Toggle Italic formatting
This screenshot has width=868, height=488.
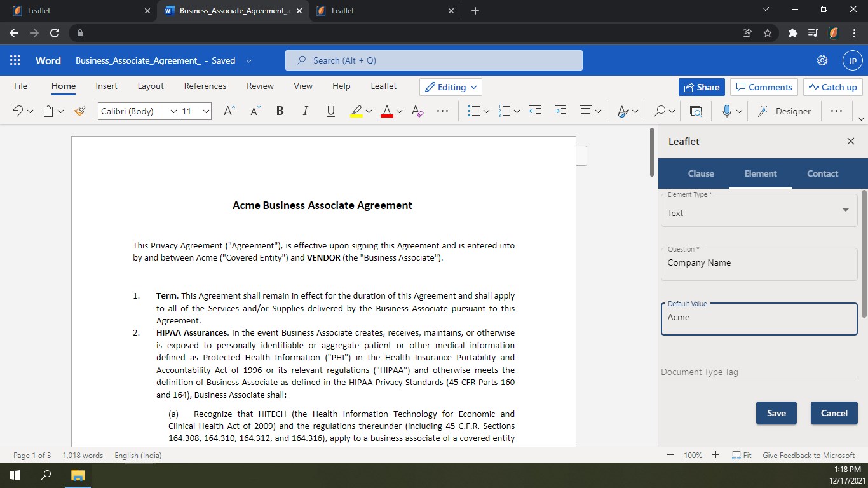pos(305,111)
